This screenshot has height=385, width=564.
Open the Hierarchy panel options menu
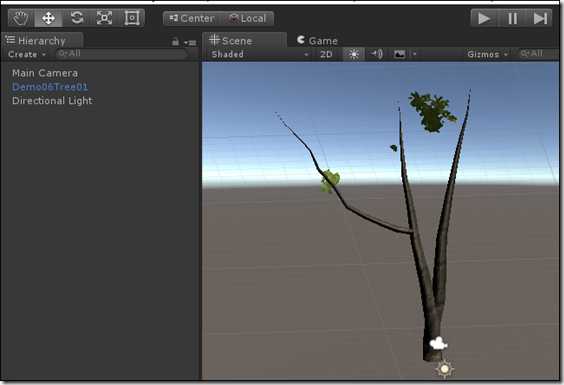tap(190, 43)
